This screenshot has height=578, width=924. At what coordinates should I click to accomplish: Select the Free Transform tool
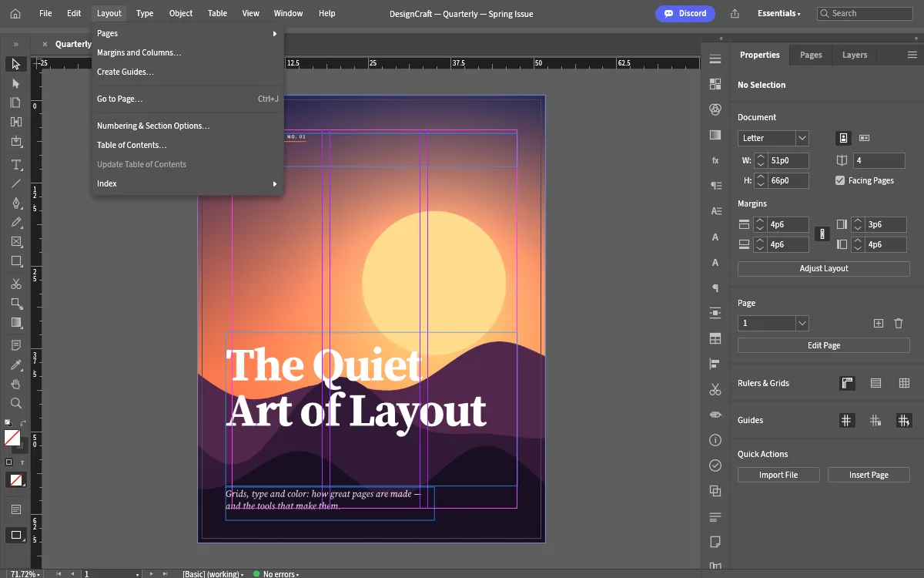click(16, 304)
